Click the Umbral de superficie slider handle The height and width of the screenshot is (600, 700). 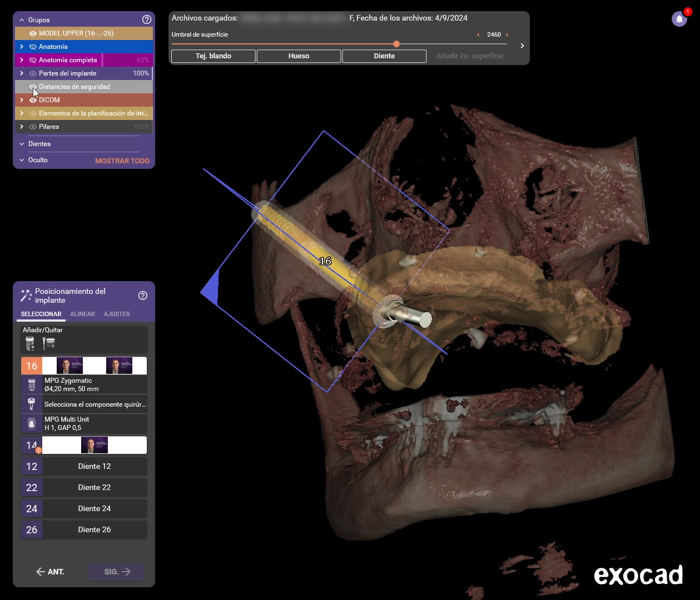396,44
